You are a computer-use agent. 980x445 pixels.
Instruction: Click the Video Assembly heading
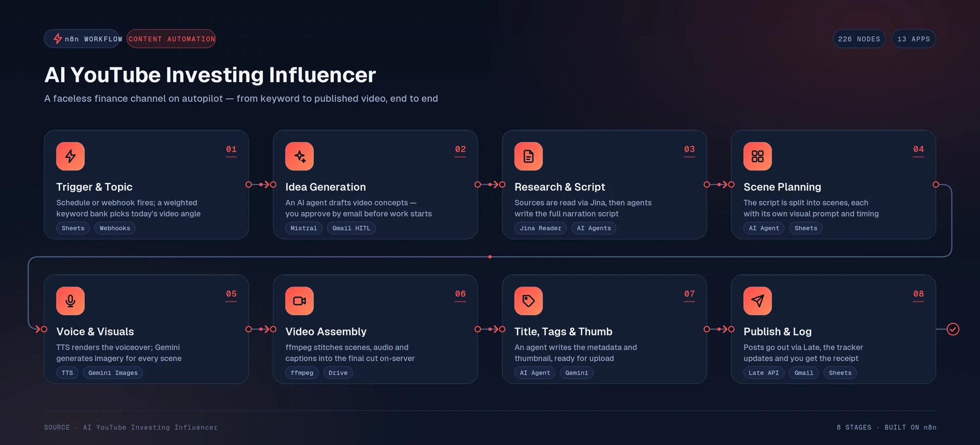coord(326,332)
